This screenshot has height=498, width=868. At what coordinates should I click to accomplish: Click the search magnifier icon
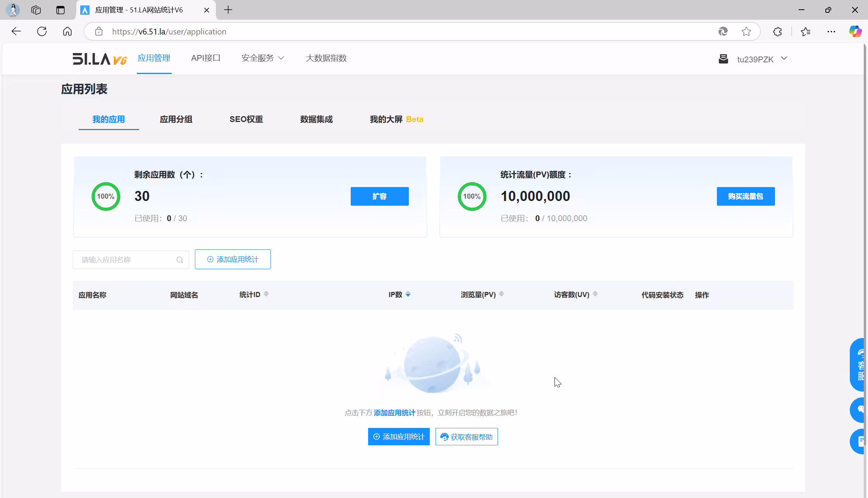pos(180,260)
